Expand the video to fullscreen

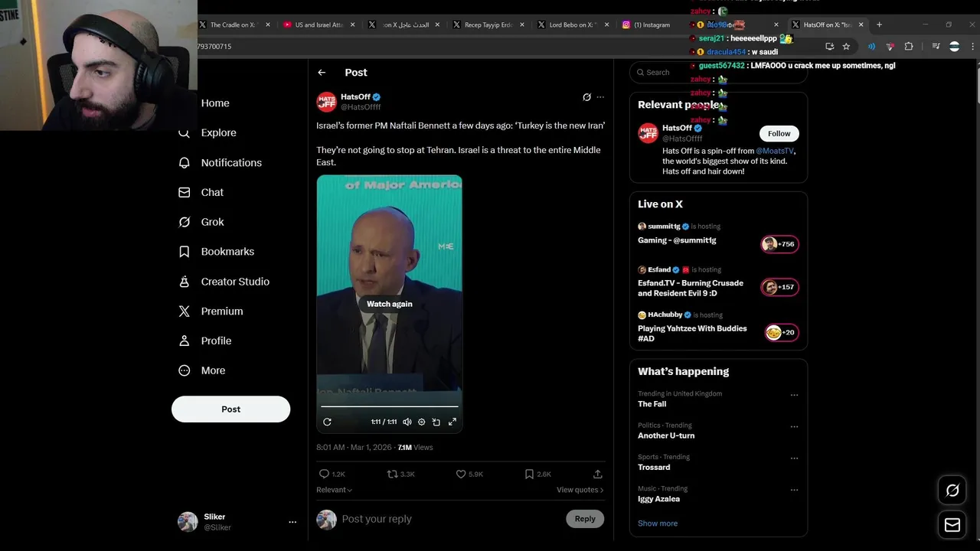(x=452, y=422)
